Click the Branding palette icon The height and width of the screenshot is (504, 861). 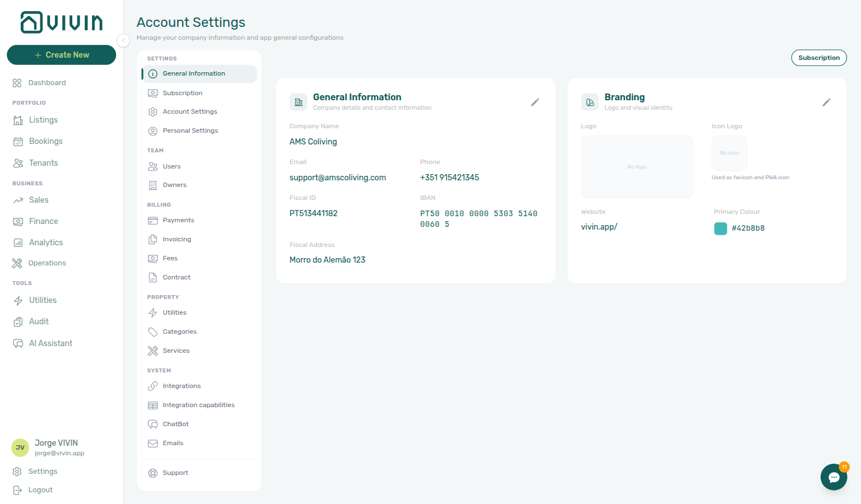(590, 102)
